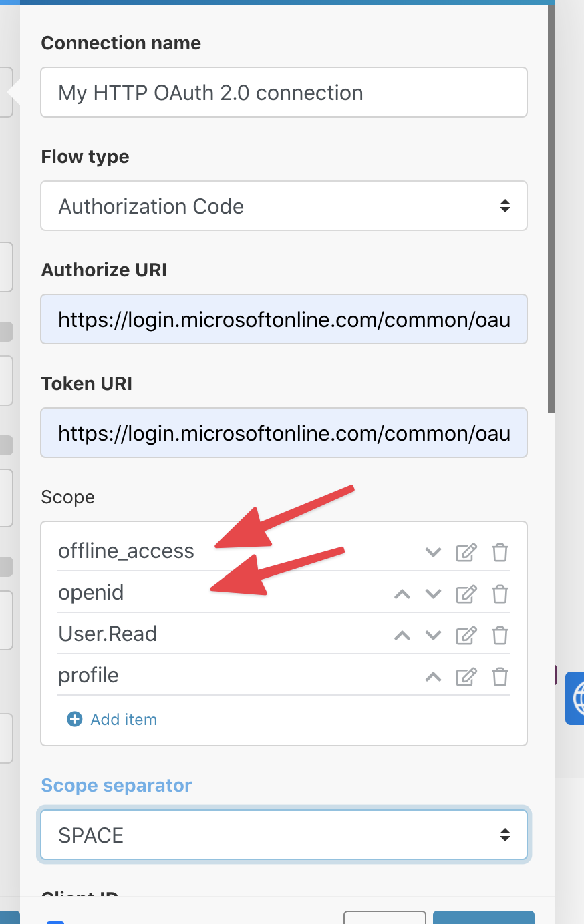Click the Scope separator label

click(116, 785)
